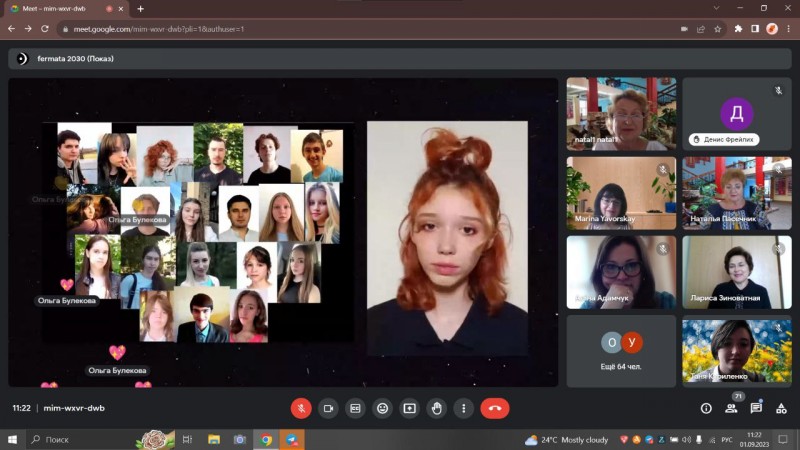Image resolution: width=800 pixels, height=450 pixels.
Task: Open the meeting details info panel
Action: point(706,408)
